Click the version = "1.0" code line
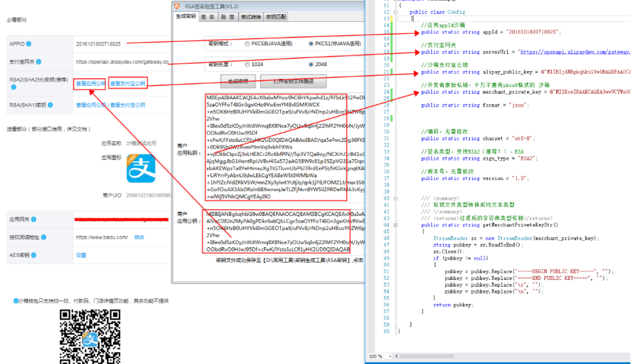 [x=475, y=178]
